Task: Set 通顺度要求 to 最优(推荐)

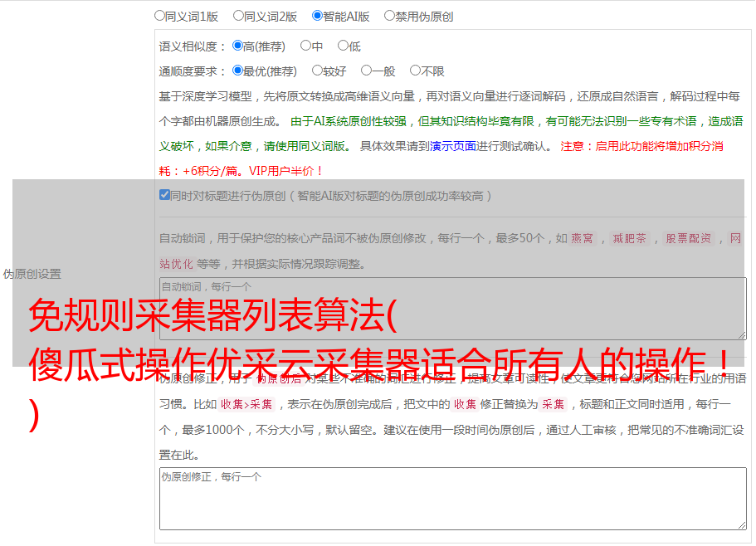Action: [237, 71]
